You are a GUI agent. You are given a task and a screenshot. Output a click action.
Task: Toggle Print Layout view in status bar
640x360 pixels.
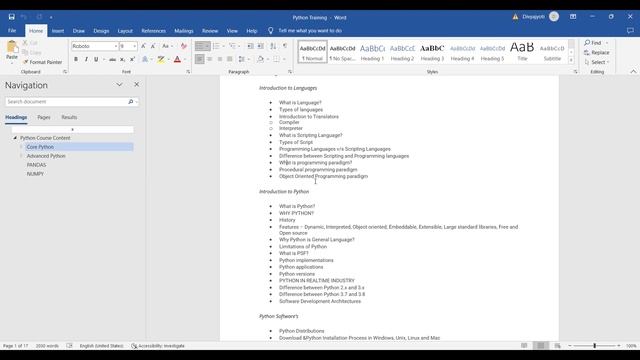[x=541, y=346]
